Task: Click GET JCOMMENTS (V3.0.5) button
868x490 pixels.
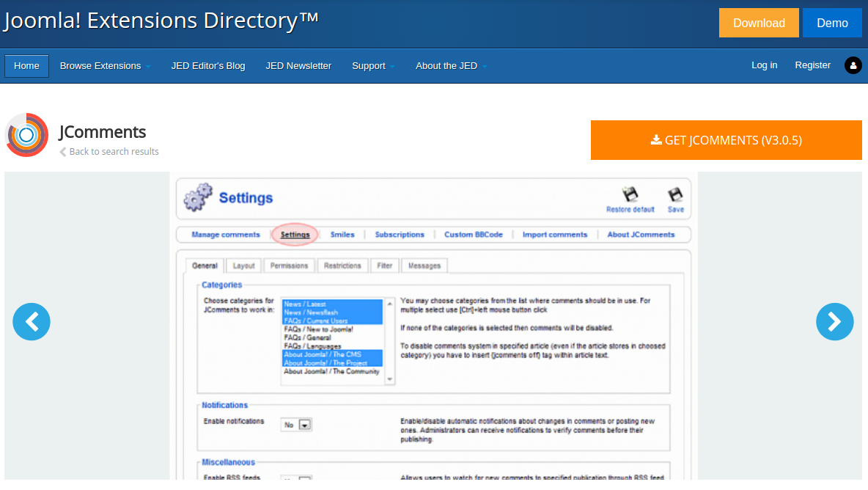Action: coord(727,140)
